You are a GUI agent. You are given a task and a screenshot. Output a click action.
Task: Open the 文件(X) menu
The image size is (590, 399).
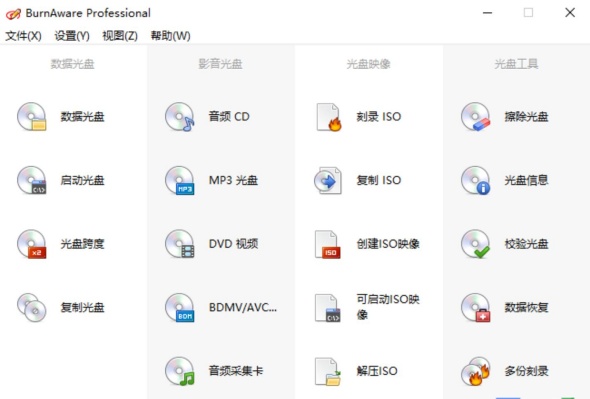pos(23,36)
